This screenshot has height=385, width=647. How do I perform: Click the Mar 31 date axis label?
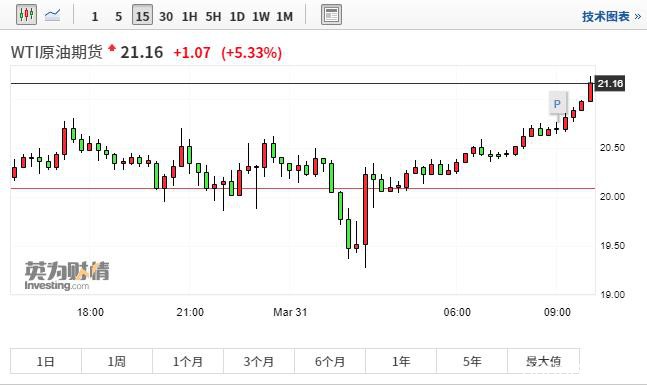290,312
